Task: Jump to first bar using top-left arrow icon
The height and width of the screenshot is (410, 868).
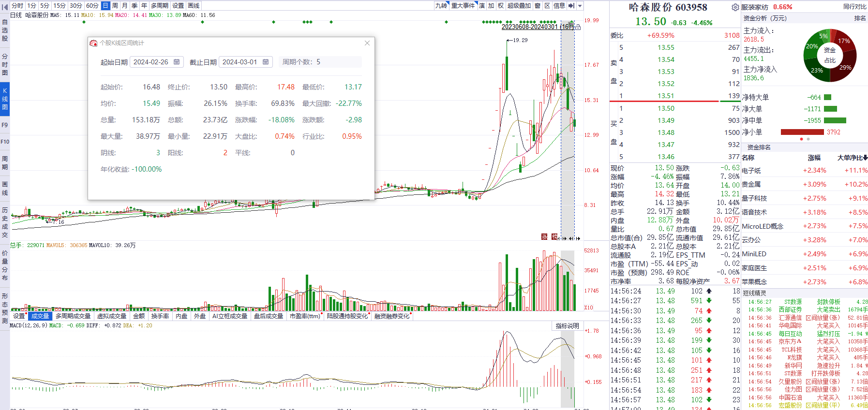Action: click(x=5, y=6)
